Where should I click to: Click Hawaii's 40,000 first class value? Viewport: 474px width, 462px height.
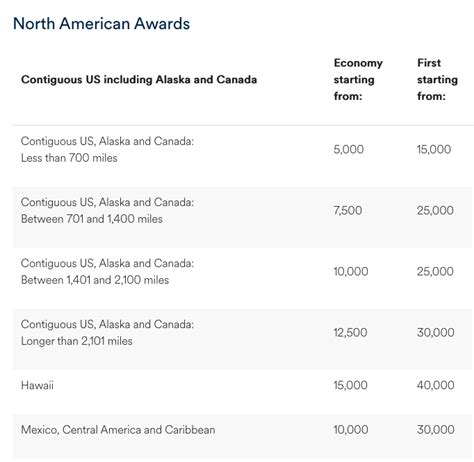pyautogui.click(x=436, y=385)
